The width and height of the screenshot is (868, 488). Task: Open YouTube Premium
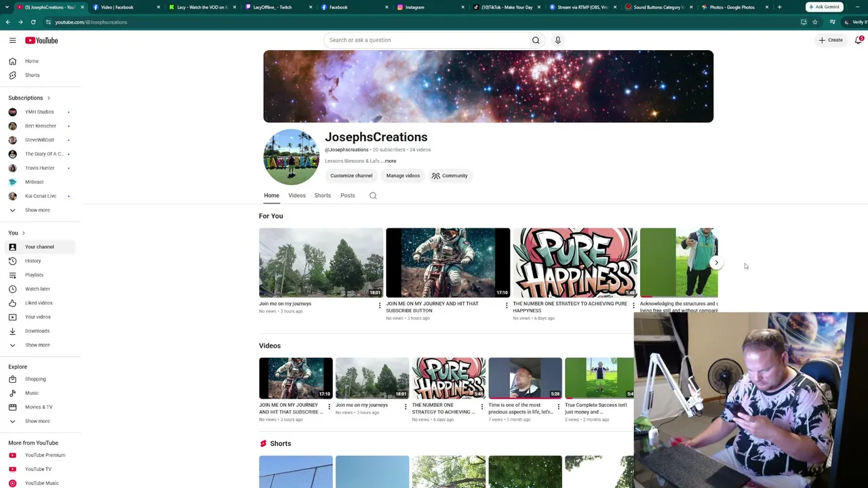(39, 455)
